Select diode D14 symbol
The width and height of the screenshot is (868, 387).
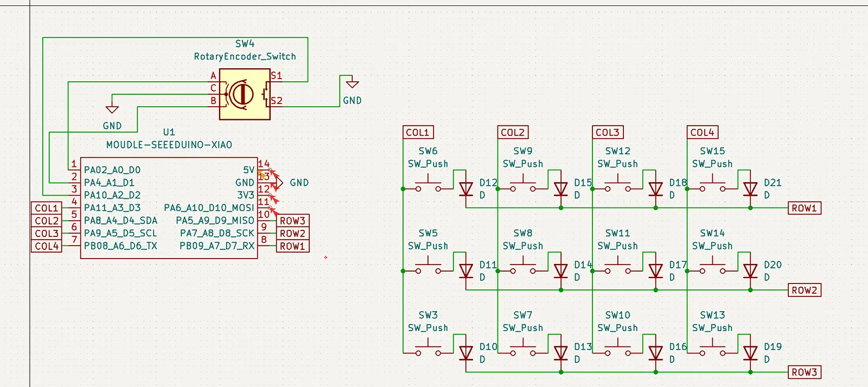[561, 270]
